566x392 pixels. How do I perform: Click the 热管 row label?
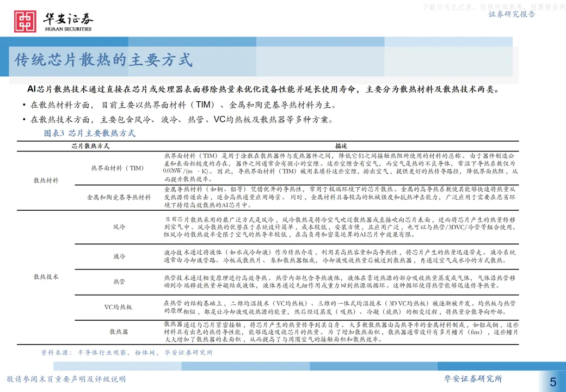tap(119, 282)
